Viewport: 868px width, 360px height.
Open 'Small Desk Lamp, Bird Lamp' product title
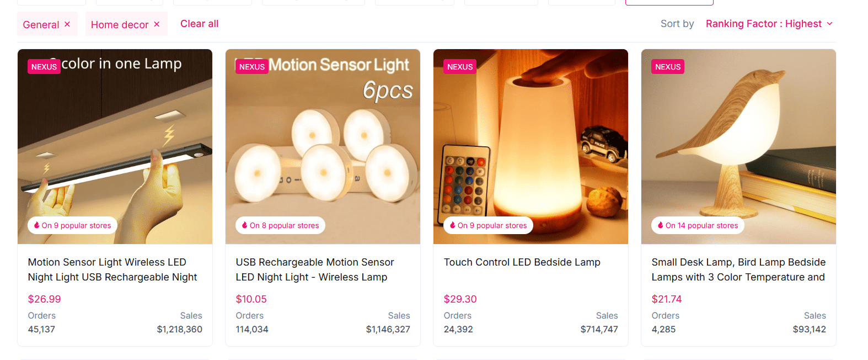(738, 269)
